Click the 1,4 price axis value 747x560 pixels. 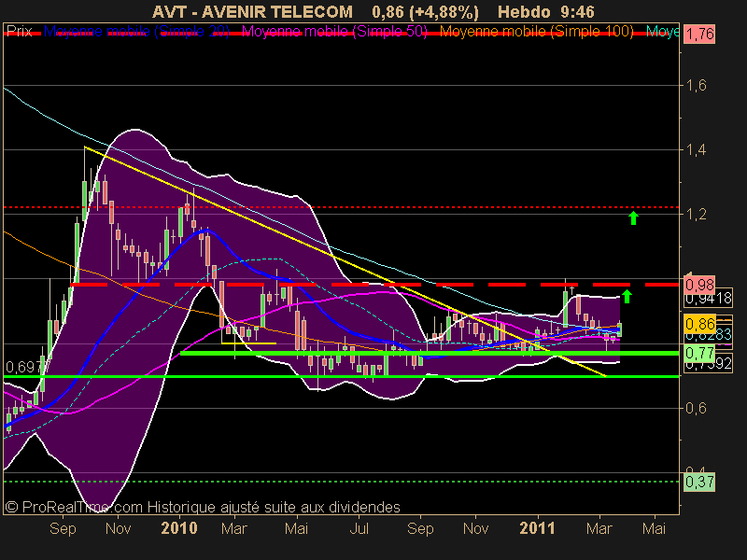tap(696, 150)
